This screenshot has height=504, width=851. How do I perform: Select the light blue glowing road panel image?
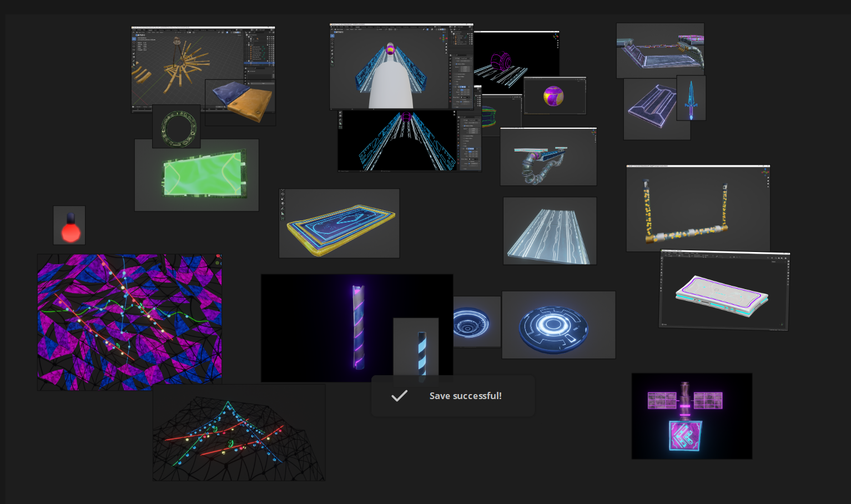point(550,231)
